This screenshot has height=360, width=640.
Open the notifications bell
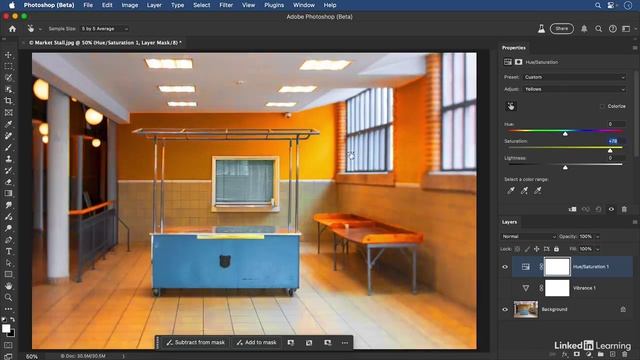(584, 29)
